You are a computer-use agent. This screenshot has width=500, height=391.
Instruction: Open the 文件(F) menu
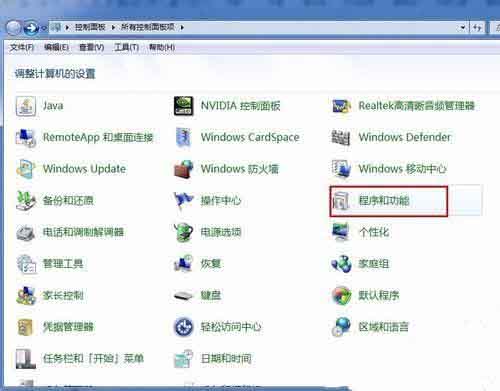point(22,47)
